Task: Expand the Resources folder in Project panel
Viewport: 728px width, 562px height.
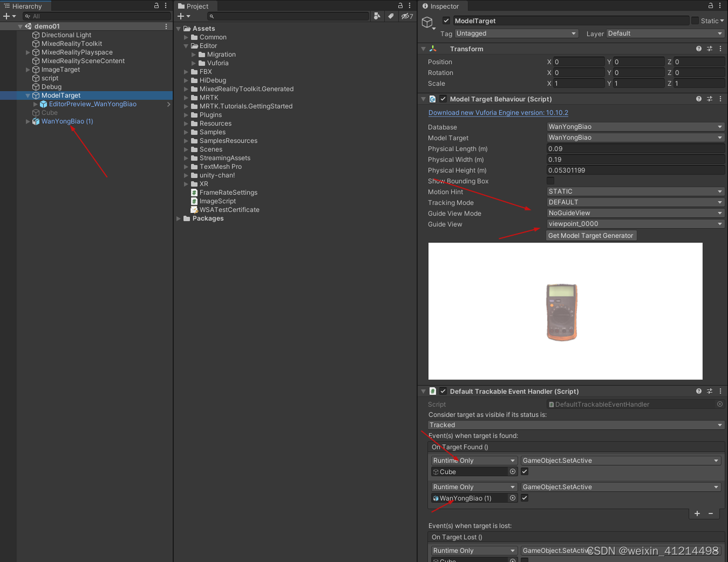Action: tap(185, 123)
